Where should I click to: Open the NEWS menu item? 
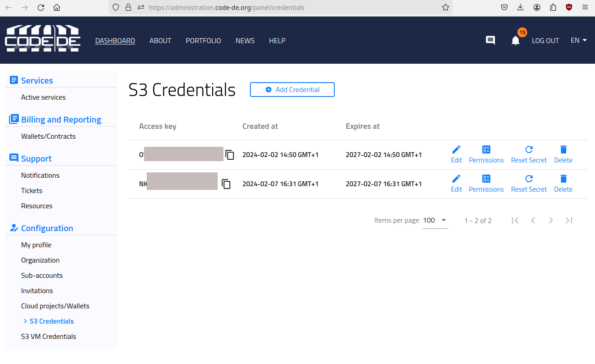pyautogui.click(x=245, y=40)
